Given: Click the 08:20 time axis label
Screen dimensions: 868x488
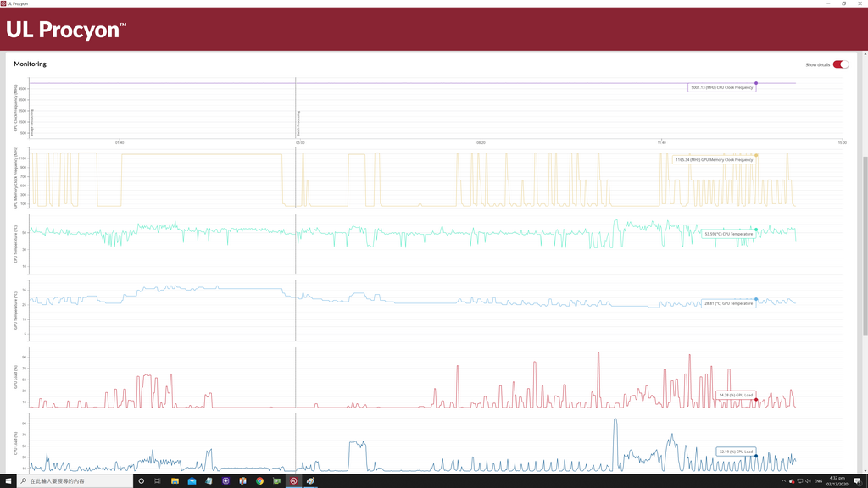Looking at the screenshot, I should (481, 142).
